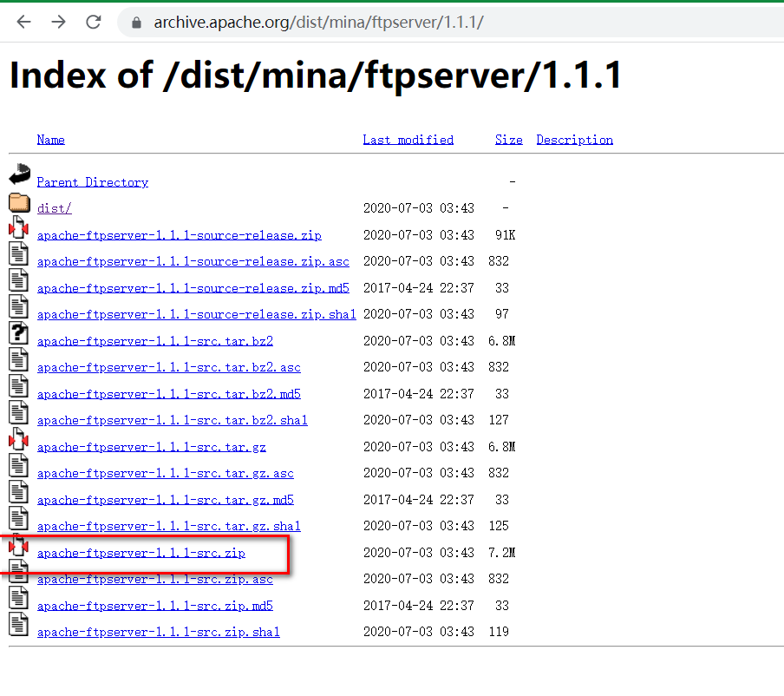Click the size value 119
Screen dimensions: 784x696
499,633
